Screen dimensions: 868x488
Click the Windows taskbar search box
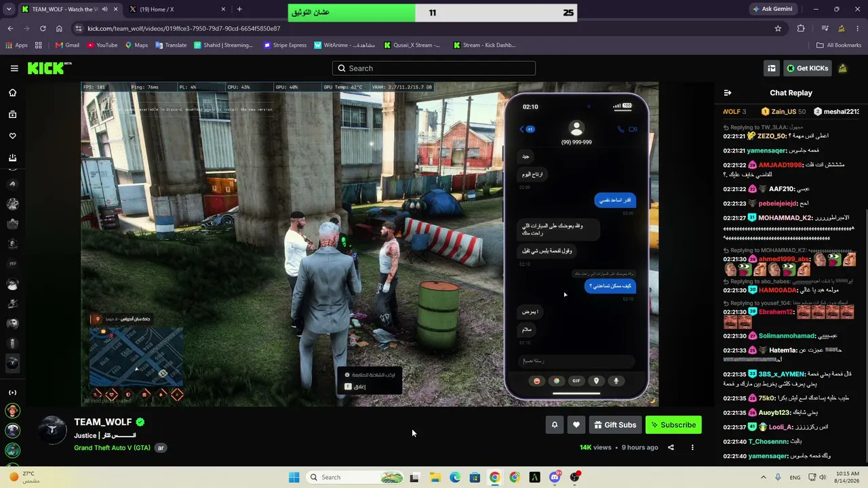coord(356,477)
